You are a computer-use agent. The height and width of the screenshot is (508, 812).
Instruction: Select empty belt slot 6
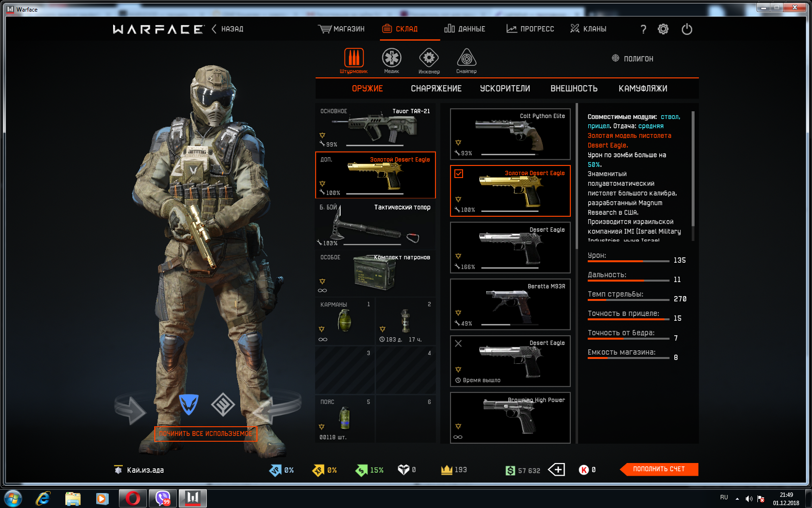[405, 418]
